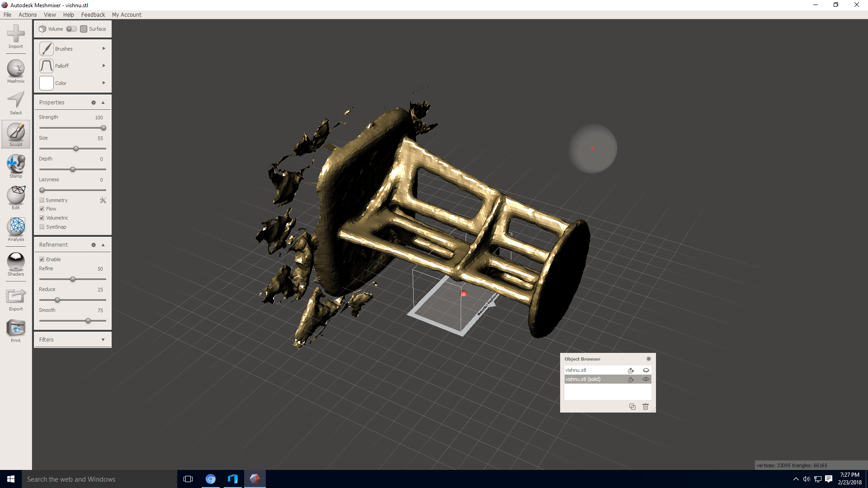Click the Brushes brush icon
Viewport: 868px width, 488px height.
[x=46, y=48]
